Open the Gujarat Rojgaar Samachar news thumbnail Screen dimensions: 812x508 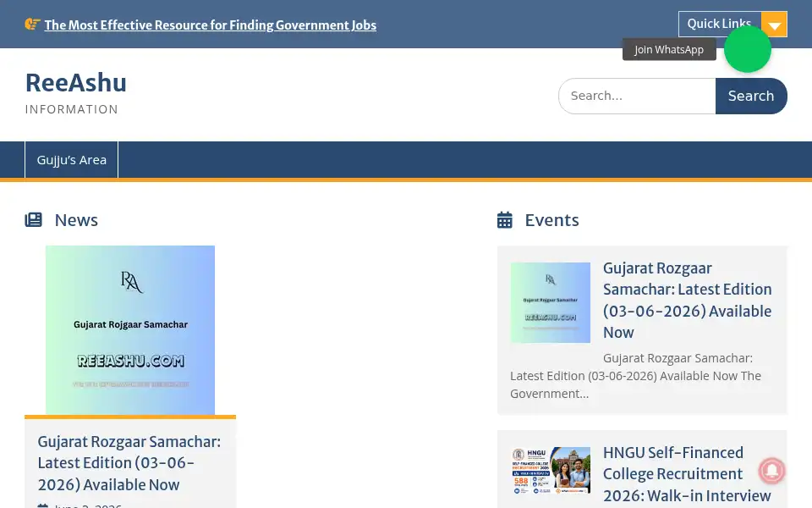tap(130, 330)
